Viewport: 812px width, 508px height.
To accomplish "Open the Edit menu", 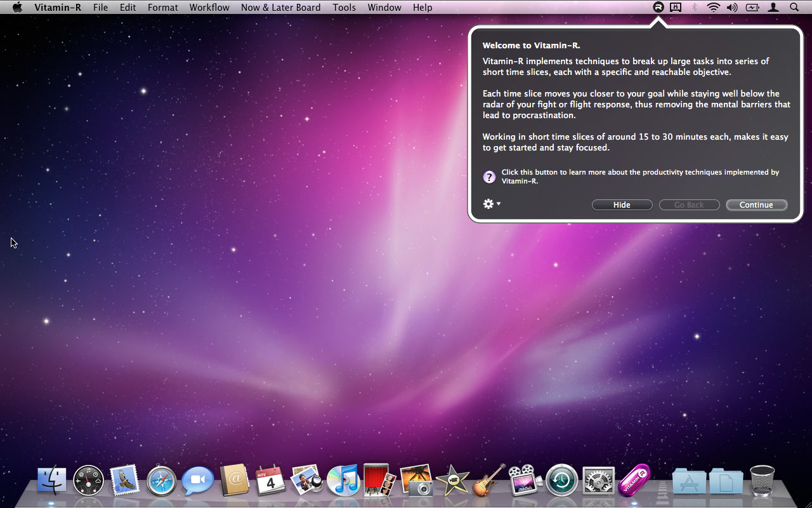I will click(128, 8).
